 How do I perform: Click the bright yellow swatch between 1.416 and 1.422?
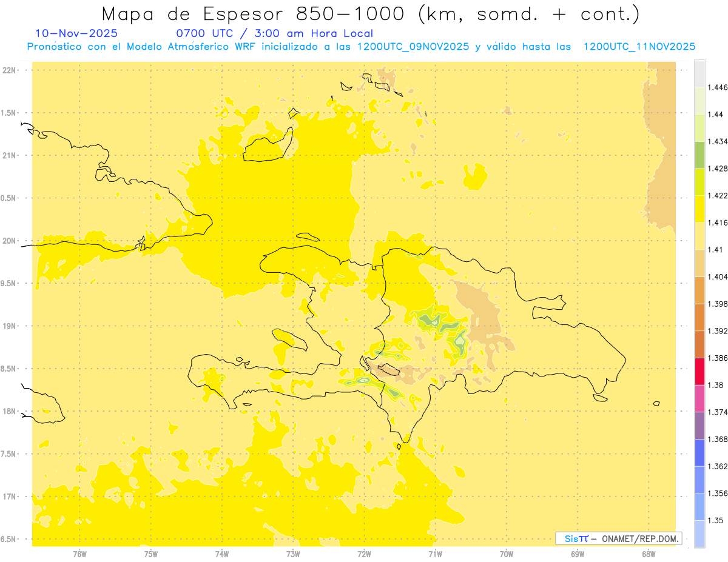699,209
